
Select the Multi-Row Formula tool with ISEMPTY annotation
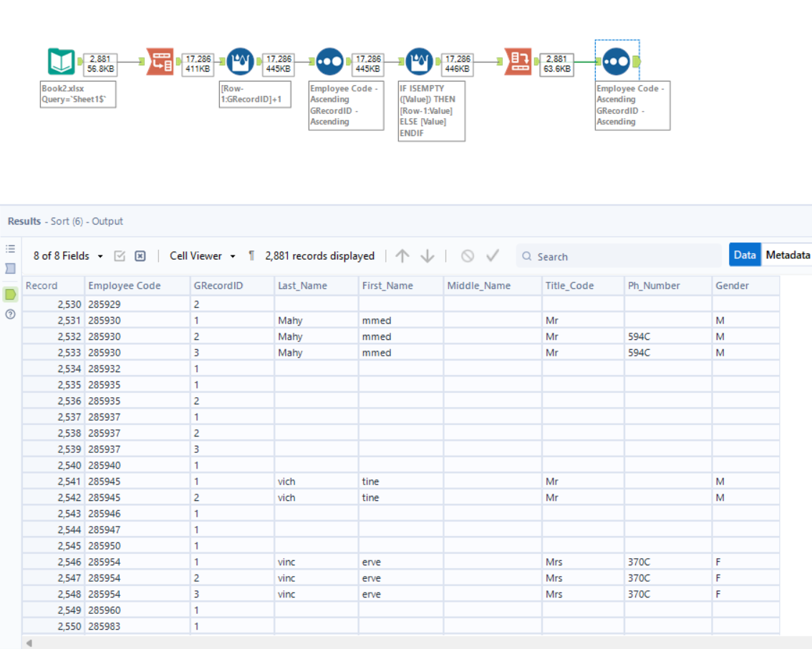(x=419, y=62)
